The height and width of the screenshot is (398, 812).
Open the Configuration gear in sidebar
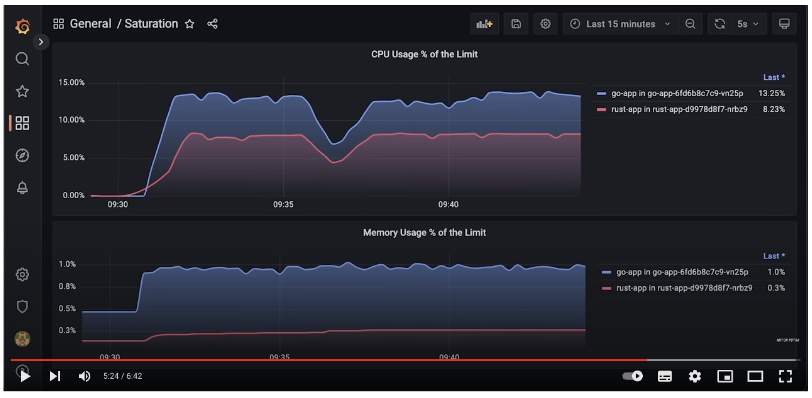tap(22, 274)
